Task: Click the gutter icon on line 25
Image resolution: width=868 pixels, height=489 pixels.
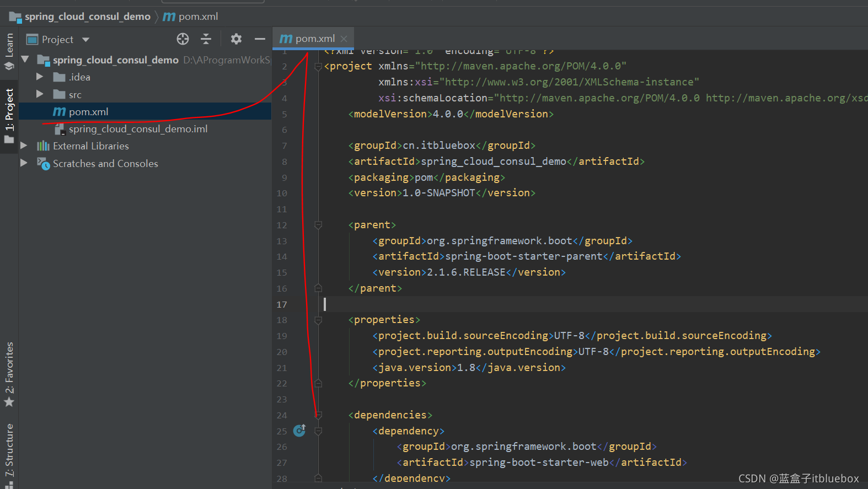Action: pyautogui.click(x=299, y=431)
